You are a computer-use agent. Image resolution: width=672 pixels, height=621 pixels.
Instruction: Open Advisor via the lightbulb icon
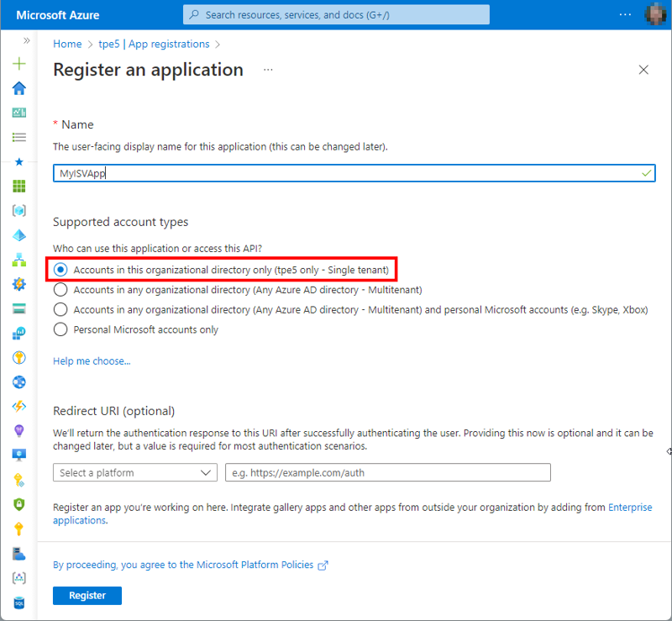coord(18,430)
